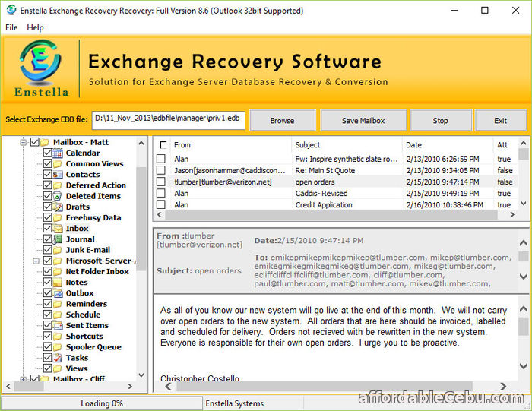Click the Calendar folder icon
This screenshot has height=411, width=532.
[x=58, y=153]
